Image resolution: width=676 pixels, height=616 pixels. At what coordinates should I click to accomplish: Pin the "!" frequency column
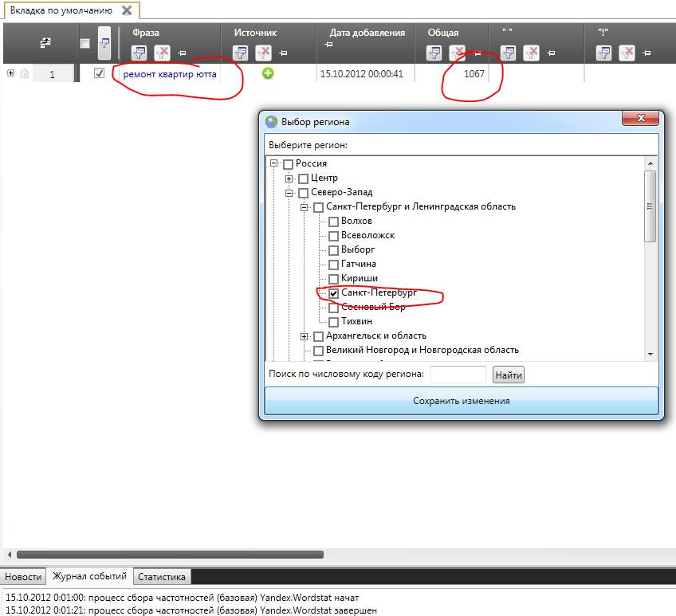(647, 53)
